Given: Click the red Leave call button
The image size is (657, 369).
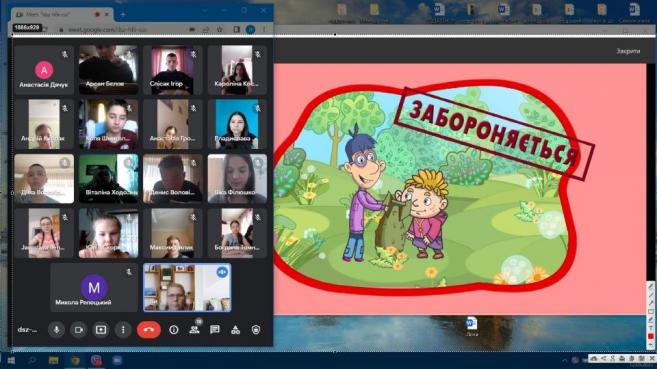Looking at the screenshot, I should coord(149,330).
